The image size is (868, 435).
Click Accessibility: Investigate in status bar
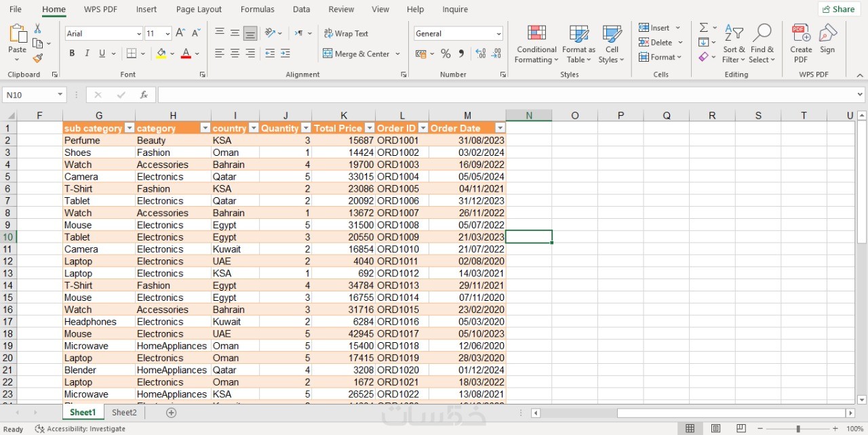click(x=80, y=429)
